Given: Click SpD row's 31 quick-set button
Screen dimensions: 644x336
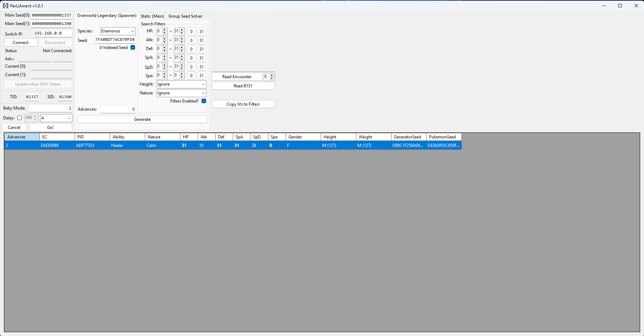Looking at the screenshot, I should 202,67.
